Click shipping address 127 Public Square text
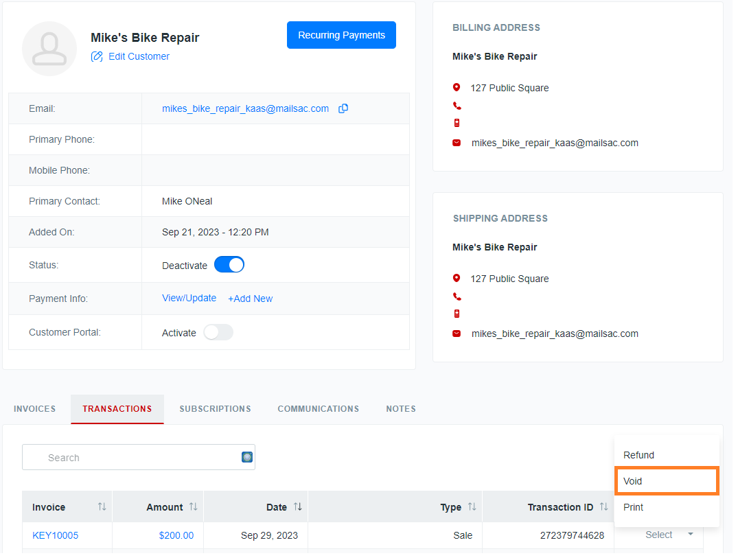Screen dimensions: 738x560 509,279
